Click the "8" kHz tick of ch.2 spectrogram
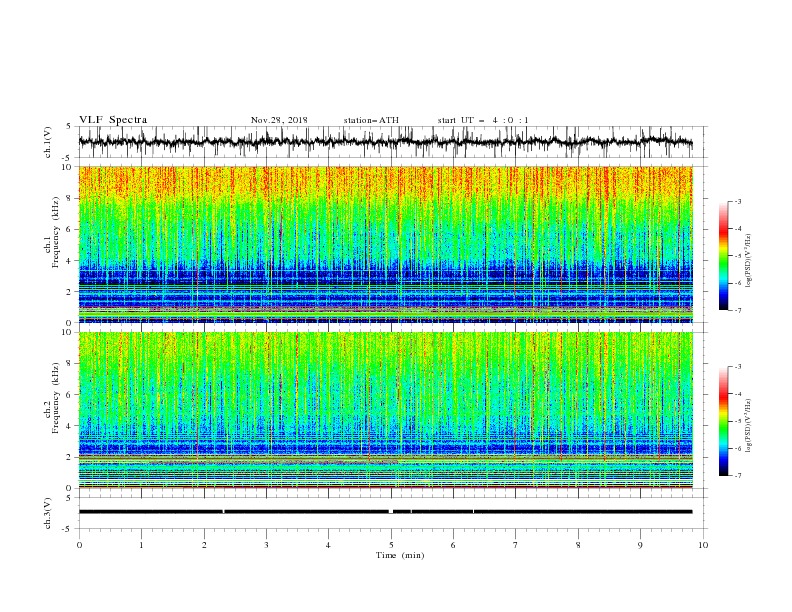 point(71,364)
